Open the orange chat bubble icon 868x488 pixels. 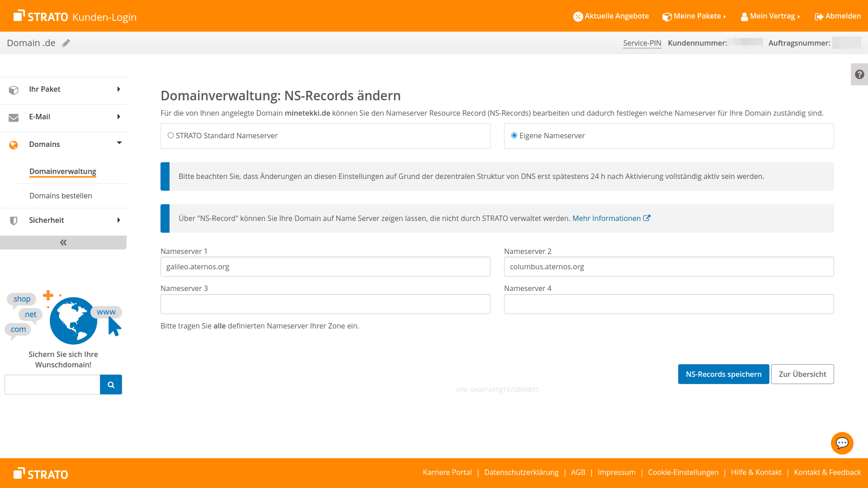tap(842, 443)
